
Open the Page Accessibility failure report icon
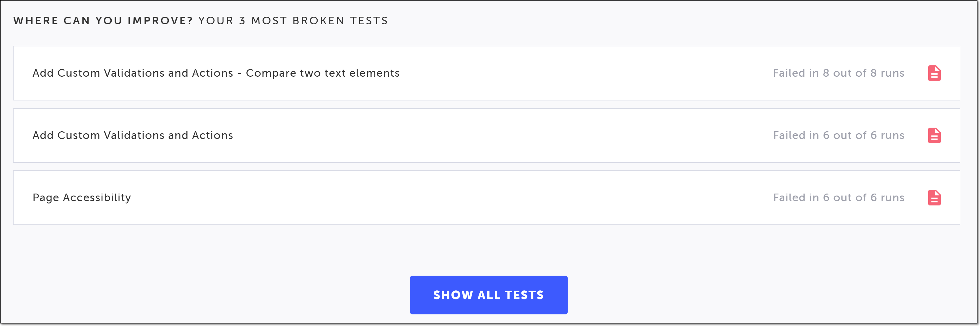[x=934, y=198]
